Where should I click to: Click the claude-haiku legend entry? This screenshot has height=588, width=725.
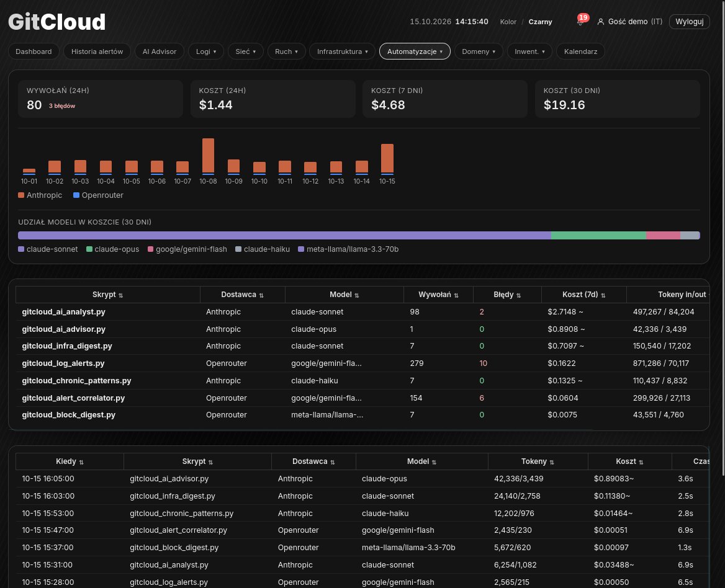click(x=263, y=249)
